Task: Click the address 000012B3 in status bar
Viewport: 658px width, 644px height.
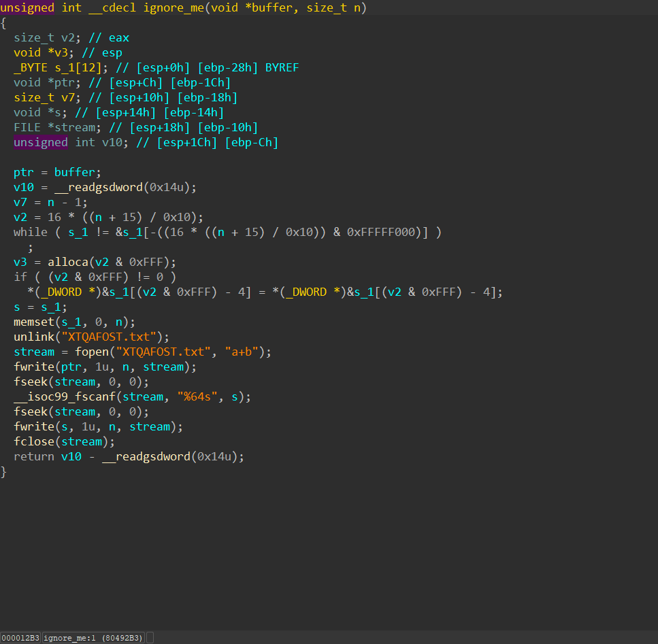Action: click(20, 638)
